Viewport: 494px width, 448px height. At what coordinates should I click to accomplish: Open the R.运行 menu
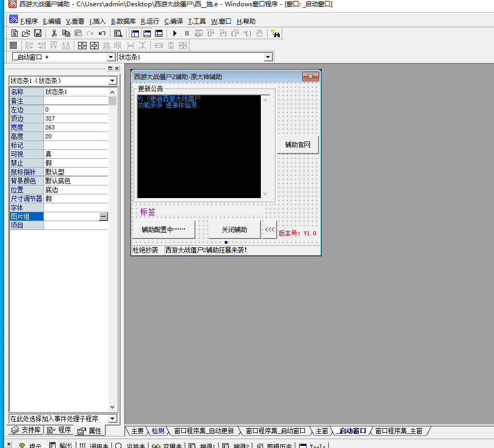[x=150, y=21]
